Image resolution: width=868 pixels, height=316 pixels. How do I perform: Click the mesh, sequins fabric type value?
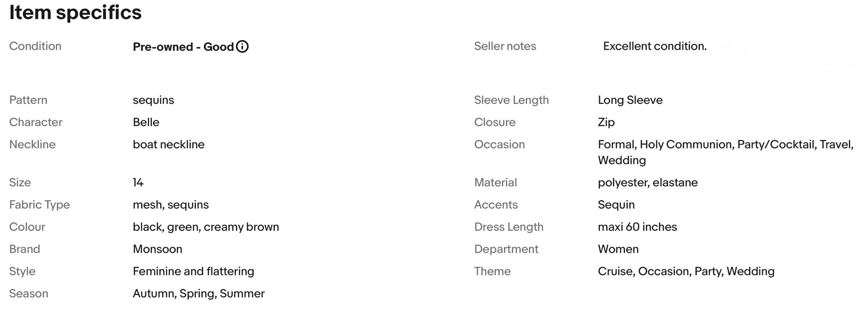(171, 205)
